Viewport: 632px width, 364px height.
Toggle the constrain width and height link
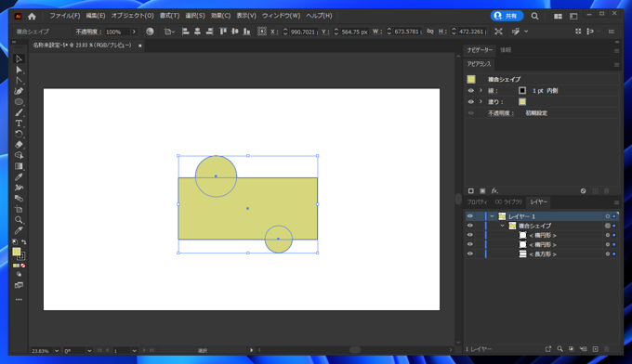[x=430, y=32]
